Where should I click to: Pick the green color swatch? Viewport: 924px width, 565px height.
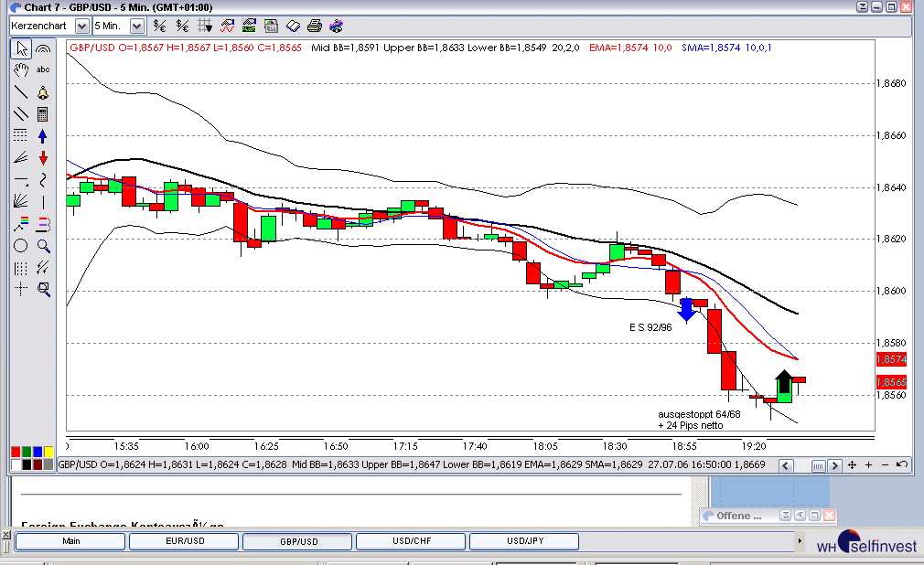click(27, 452)
